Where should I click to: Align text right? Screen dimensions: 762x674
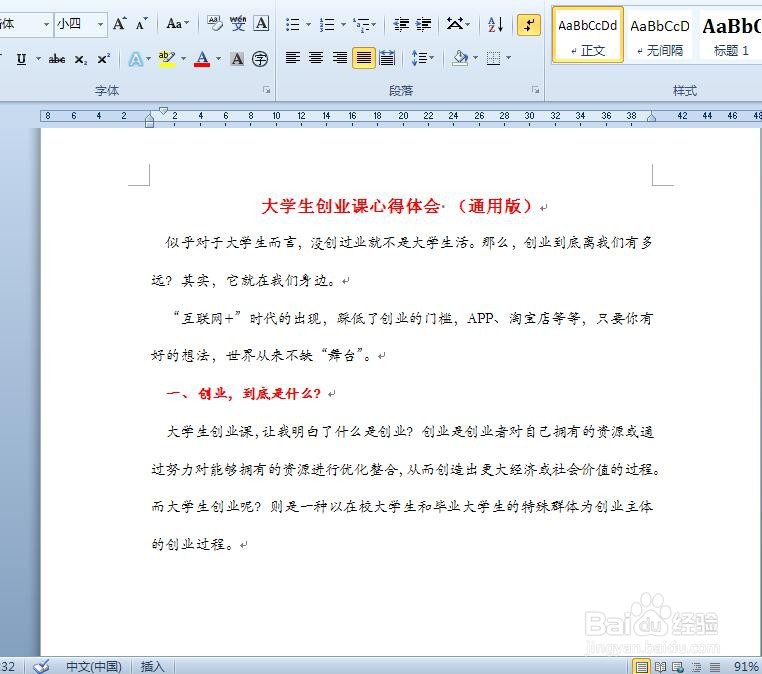(340, 59)
